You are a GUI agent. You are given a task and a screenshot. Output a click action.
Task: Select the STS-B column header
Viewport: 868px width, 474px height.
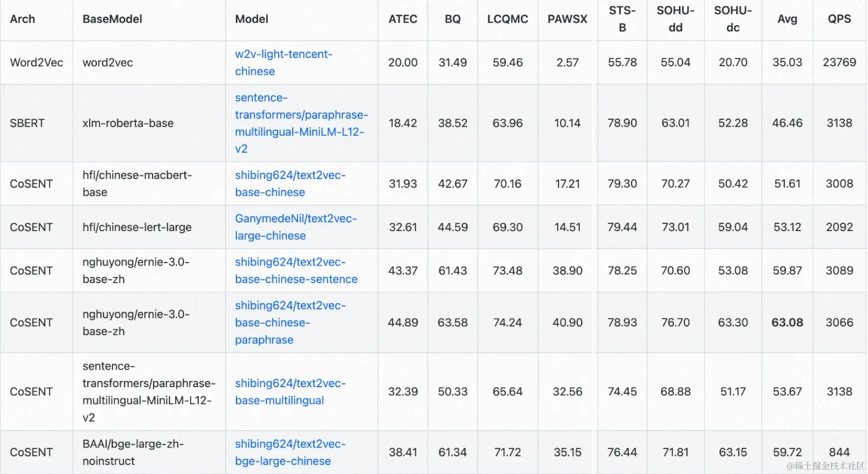pos(622,19)
